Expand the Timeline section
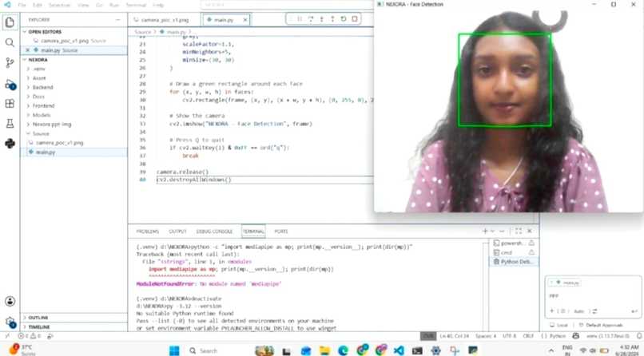This screenshot has width=644, height=356. [x=74, y=327]
